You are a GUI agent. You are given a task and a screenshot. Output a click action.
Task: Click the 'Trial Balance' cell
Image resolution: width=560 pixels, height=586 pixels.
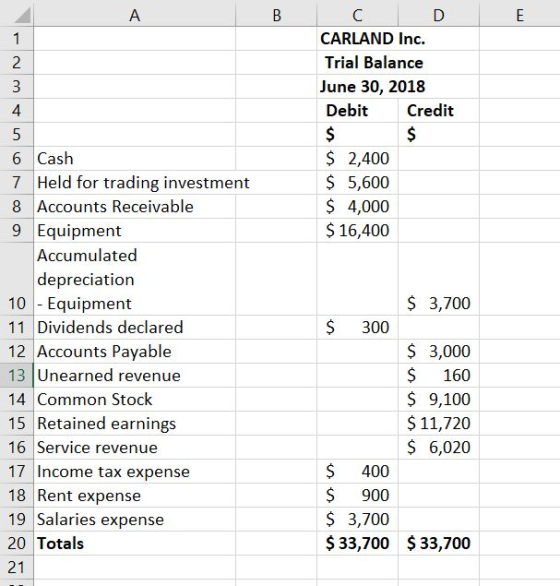pos(357,62)
